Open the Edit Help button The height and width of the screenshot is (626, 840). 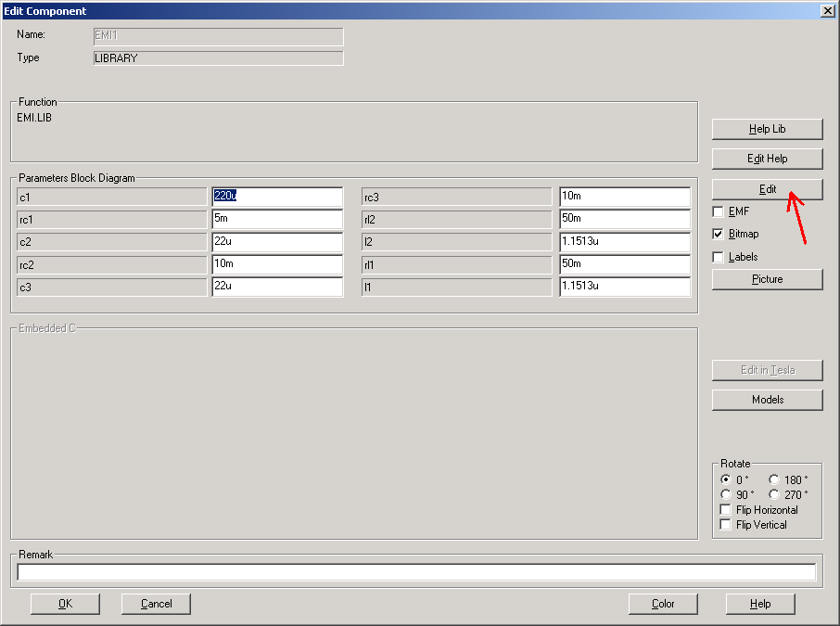pyautogui.click(x=767, y=159)
